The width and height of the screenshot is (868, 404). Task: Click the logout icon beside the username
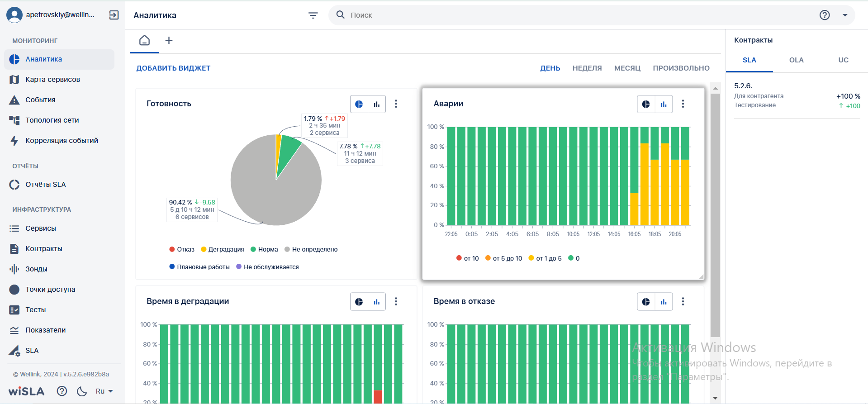tap(114, 15)
